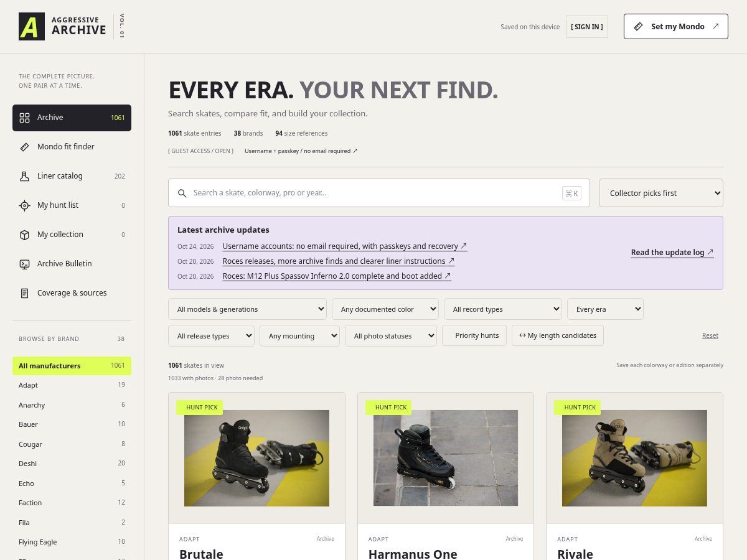This screenshot has height=560, width=747.
Task: Click the Mondo fit finder ruler icon
Action: coord(25,147)
